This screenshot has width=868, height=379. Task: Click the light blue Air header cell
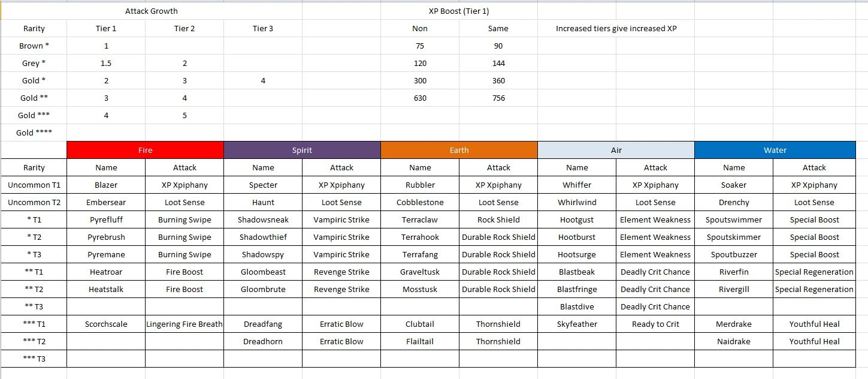[x=616, y=151]
